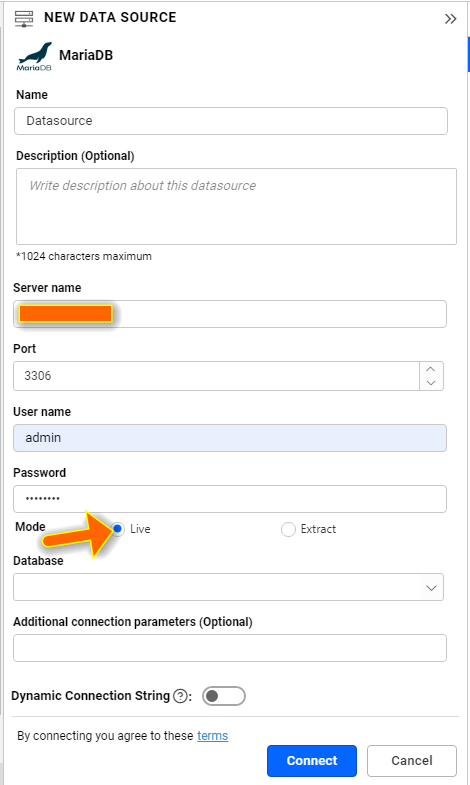
Task: Click the data source server icon in the header
Action: tap(24, 18)
